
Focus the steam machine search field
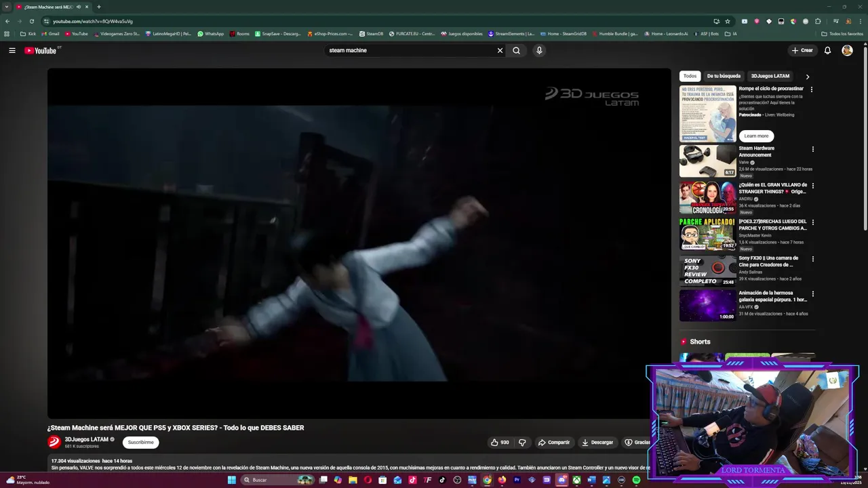point(410,50)
